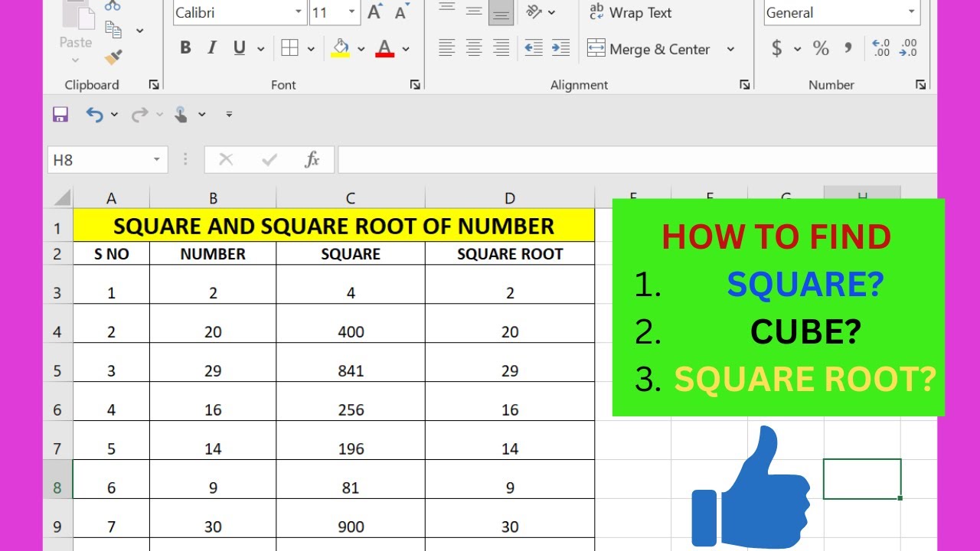The image size is (980, 551).
Task: Toggle Italic formatting
Action: (212, 49)
